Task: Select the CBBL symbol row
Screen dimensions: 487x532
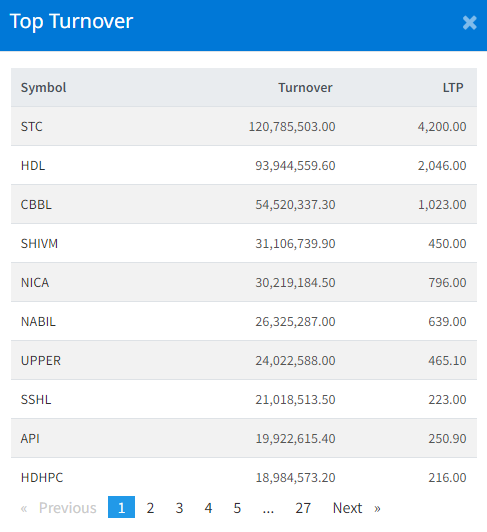Action: [244, 205]
